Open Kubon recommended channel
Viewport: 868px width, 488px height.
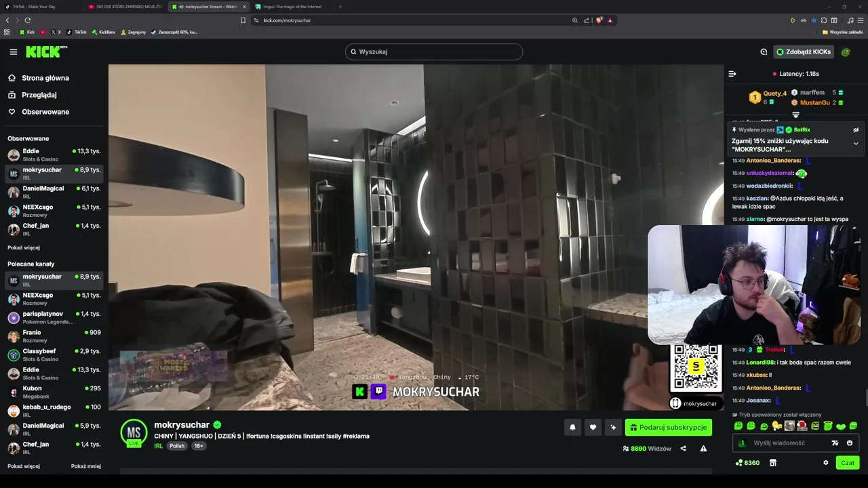54,392
